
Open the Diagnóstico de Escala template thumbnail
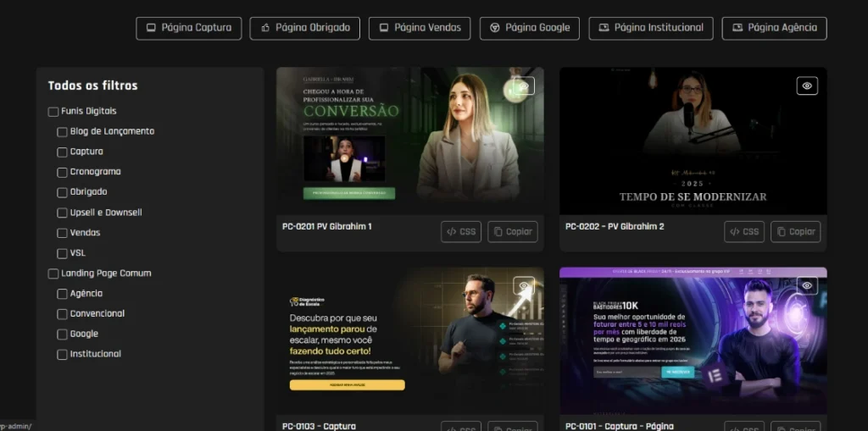point(410,340)
